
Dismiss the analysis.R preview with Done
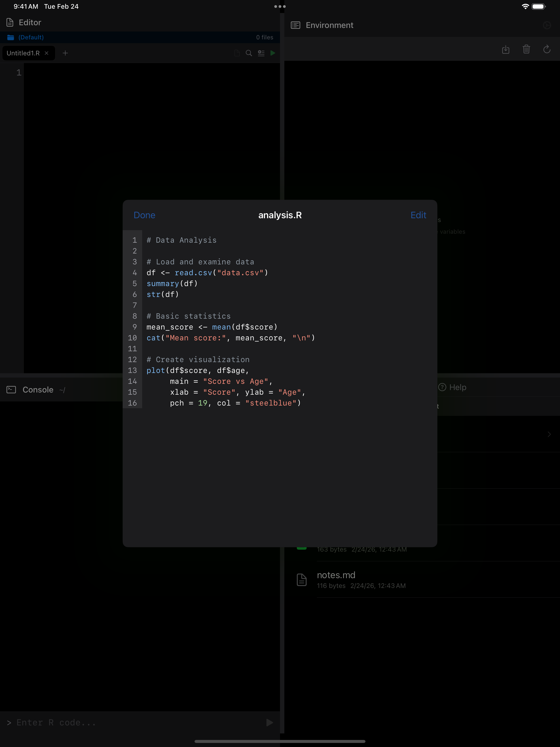click(x=144, y=215)
